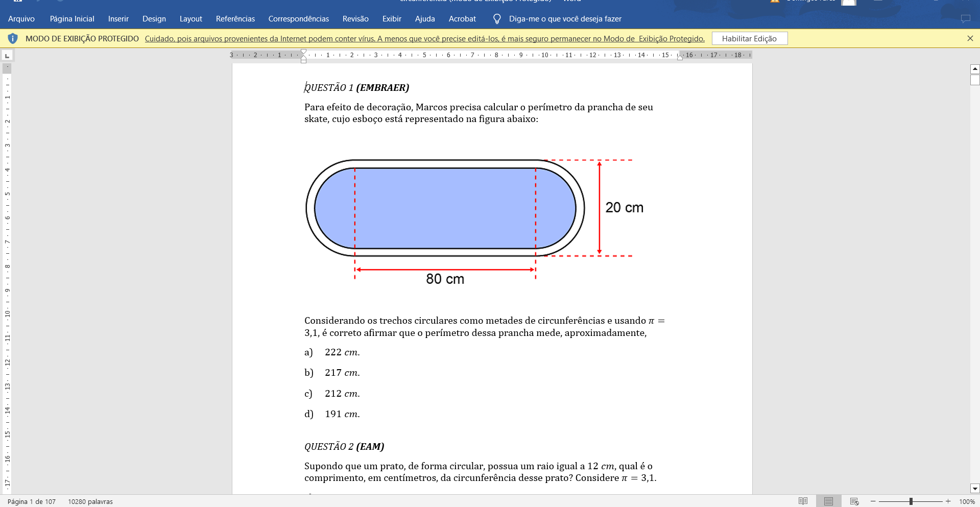Open the Ajuda tab
The width and height of the screenshot is (980, 507).
click(x=425, y=19)
